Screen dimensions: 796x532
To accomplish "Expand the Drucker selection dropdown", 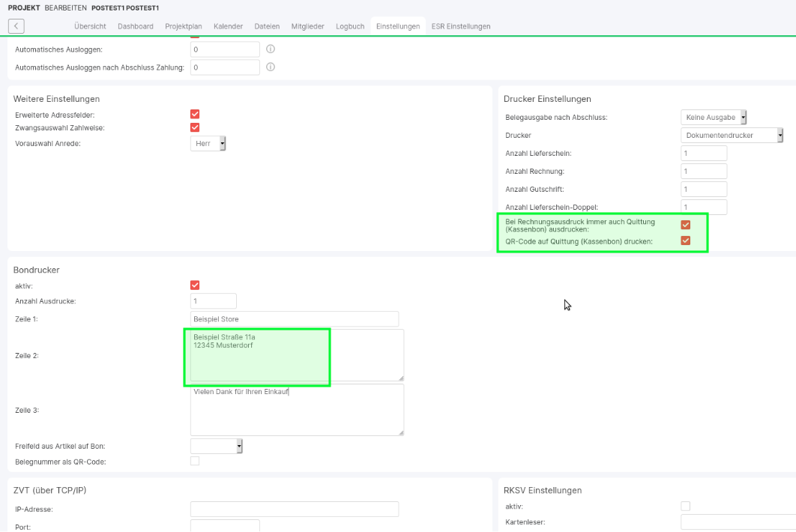I will point(732,136).
